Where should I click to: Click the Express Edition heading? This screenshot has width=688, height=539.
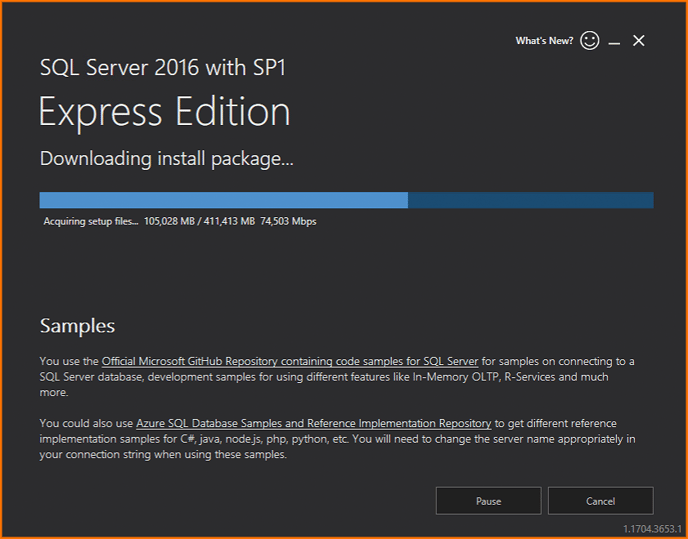click(x=165, y=112)
